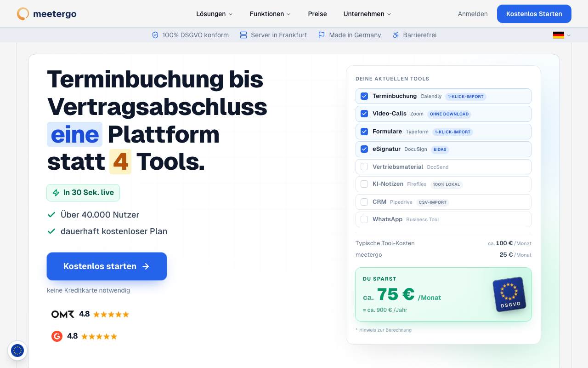This screenshot has height=368, width=588.
Task: Uncheck the Video-Calls checkbox
Action: click(x=364, y=114)
